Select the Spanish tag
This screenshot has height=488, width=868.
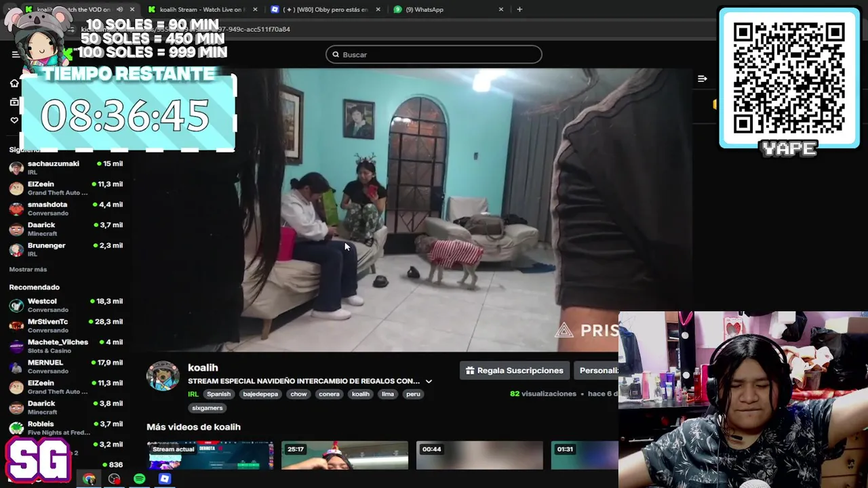219,394
